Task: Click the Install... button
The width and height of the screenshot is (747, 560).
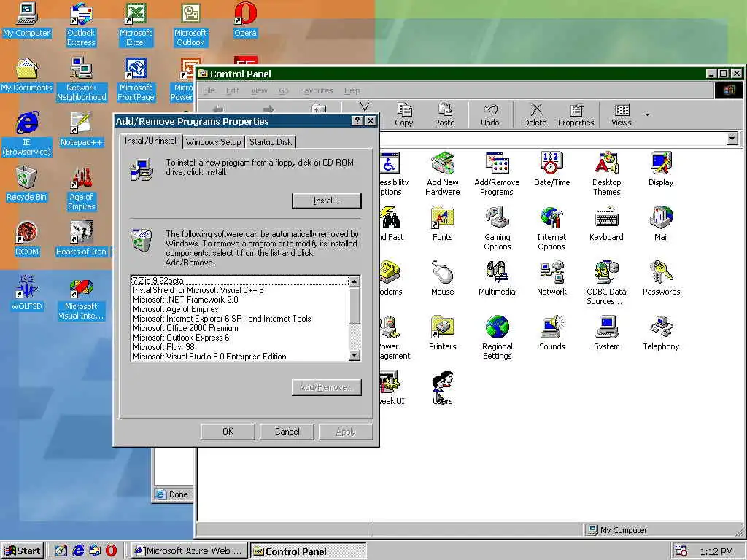Action: pyautogui.click(x=326, y=201)
